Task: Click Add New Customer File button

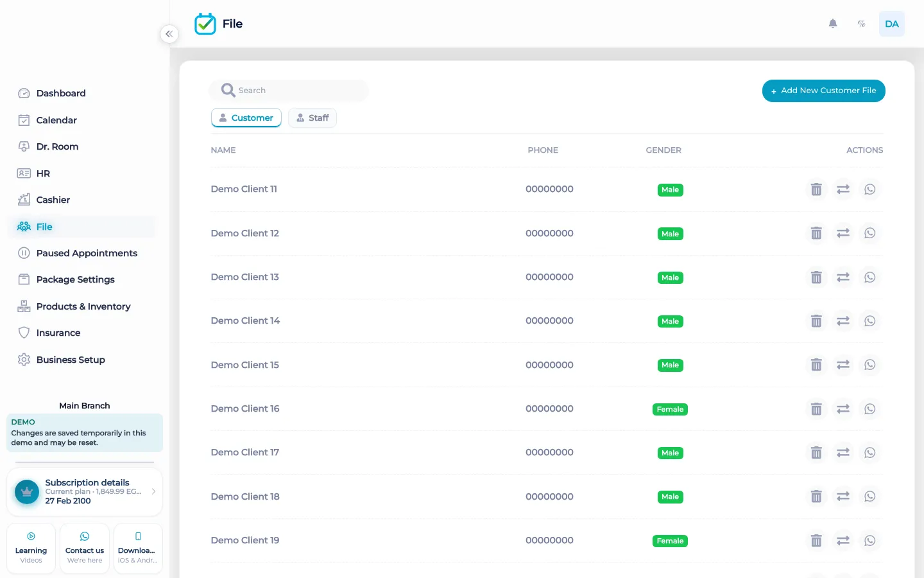Action: click(x=824, y=91)
